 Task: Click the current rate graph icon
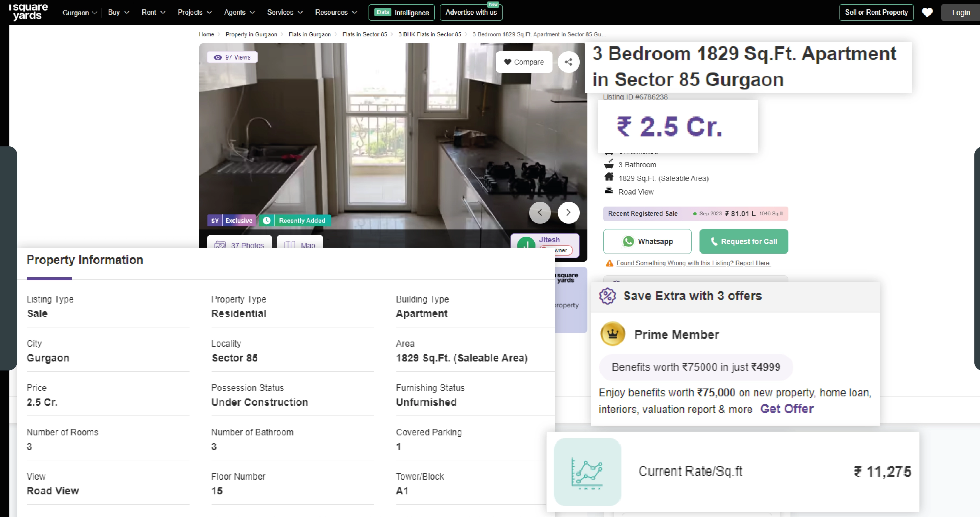(587, 471)
